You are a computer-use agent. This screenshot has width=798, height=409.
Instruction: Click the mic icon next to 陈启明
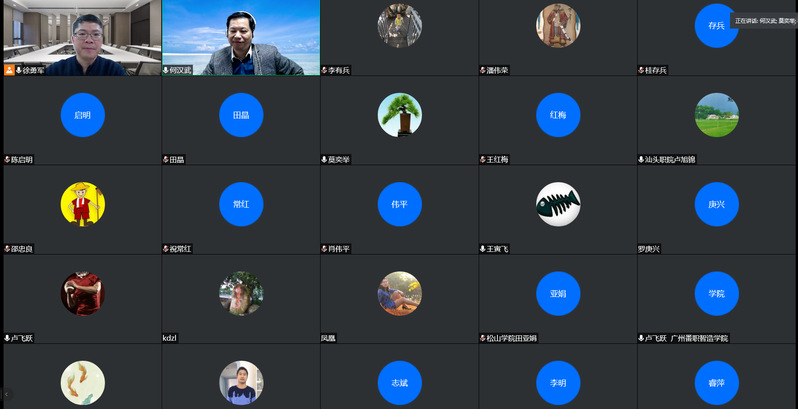(7, 160)
